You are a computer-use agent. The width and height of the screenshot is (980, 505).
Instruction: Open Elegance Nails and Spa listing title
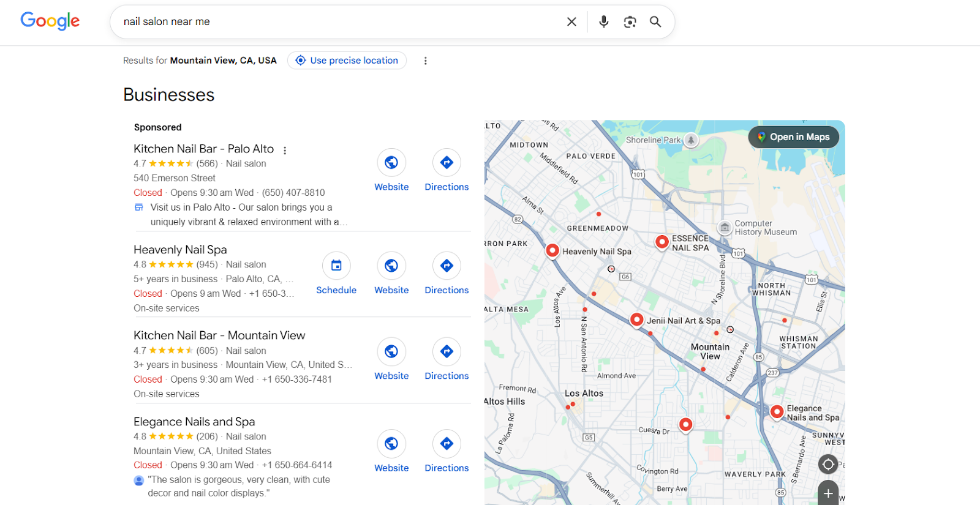[x=194, y=422]
